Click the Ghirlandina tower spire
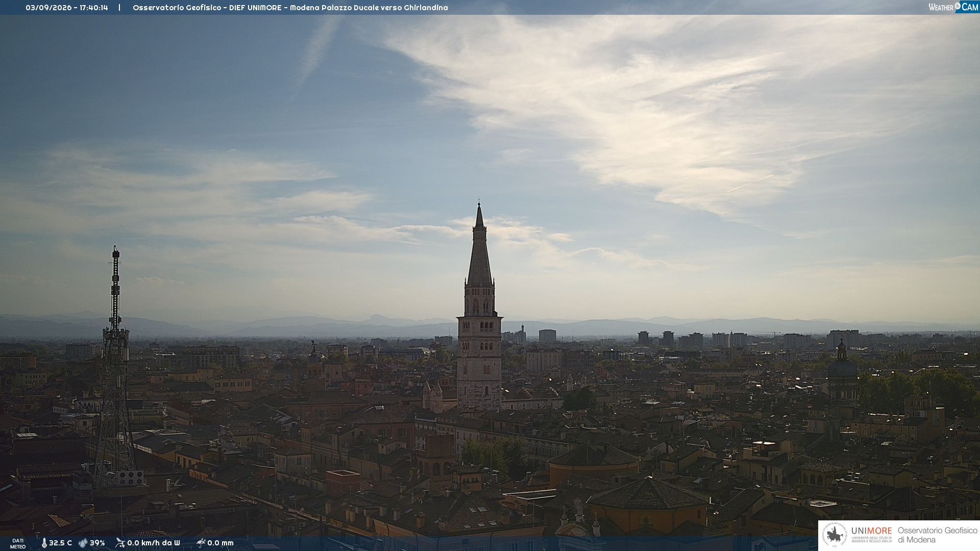Viewport: 980px width, 551px height. pyautogui.click(x=479, y=245)
